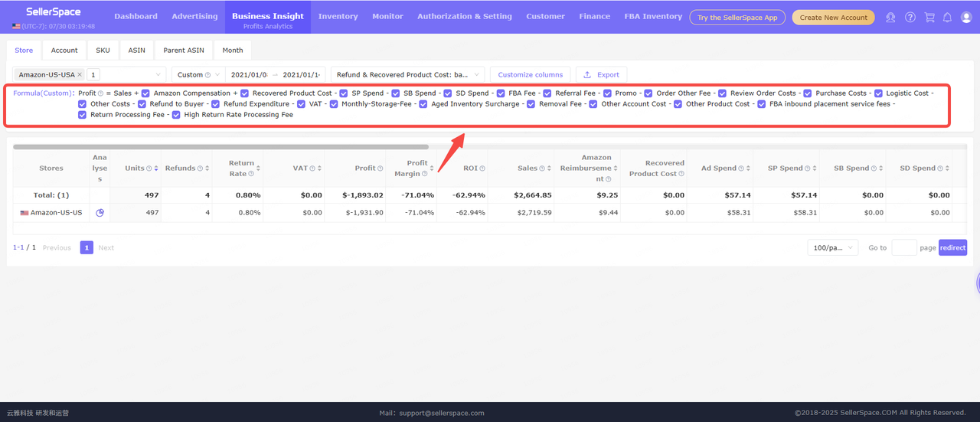Open Customize columns
This screenshot has width=980, height=422.
pos(530,74)
